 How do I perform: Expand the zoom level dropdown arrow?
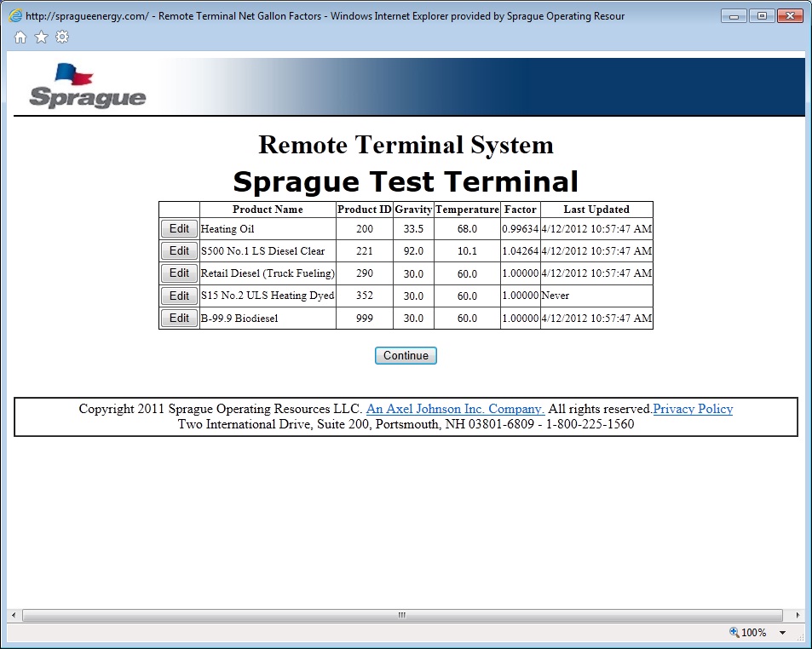click(x=782, y=633)
